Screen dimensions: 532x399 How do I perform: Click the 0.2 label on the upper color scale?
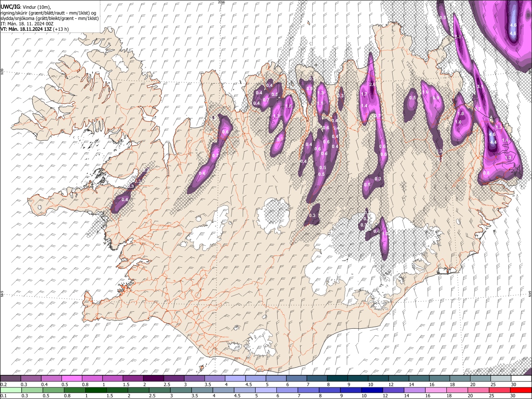(4, 384)
